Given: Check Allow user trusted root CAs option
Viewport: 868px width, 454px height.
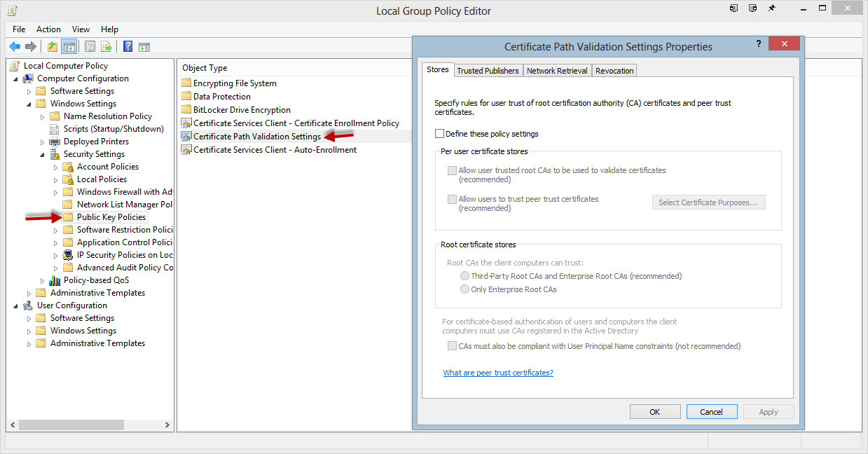Looking at the screenshot, I should click(x=452, y=170).
